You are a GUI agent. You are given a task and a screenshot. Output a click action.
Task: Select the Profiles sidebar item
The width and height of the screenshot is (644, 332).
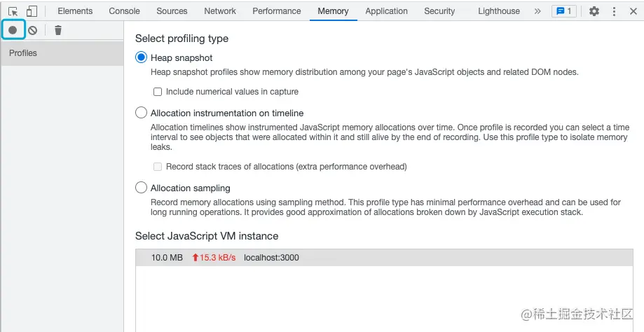point(23,53)
